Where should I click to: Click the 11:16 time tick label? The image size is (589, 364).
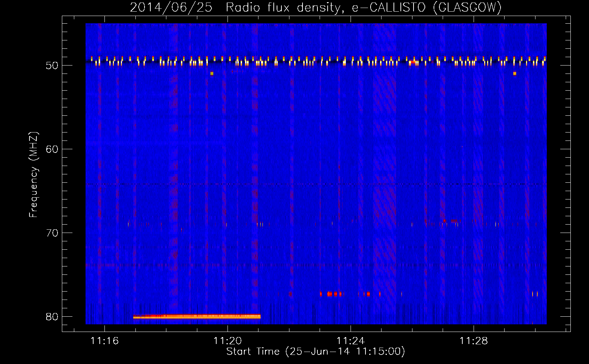click(x=104, y=341)
